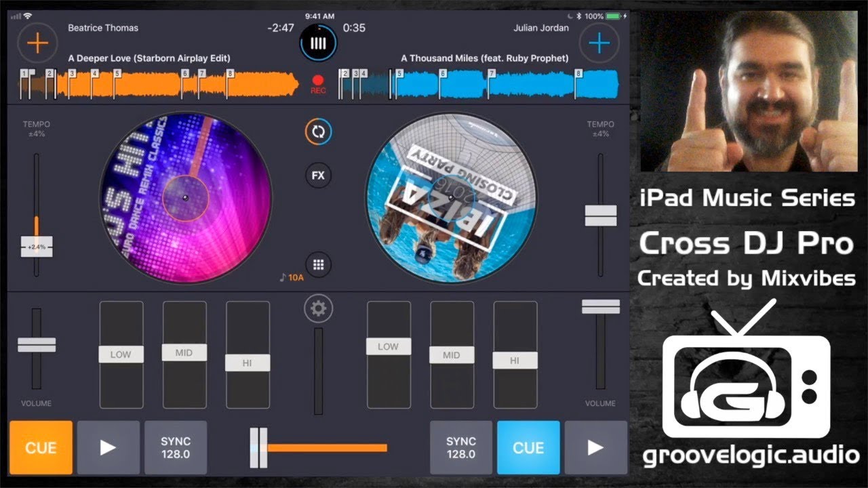Click the right deck HI EQ fader
This screenshot has width=868, height=488.
pyautogui.click(x=515, y=361)
